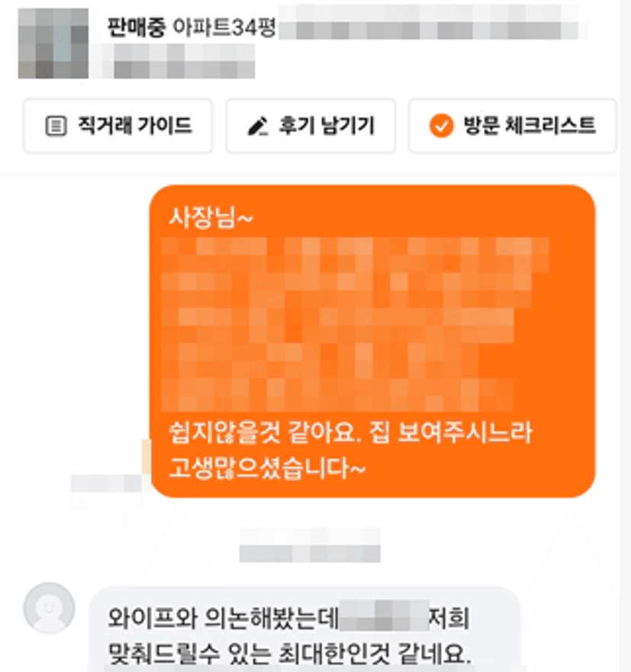
Task: Click the pencil icon for 후기 남기기
Action: [258, 126]
